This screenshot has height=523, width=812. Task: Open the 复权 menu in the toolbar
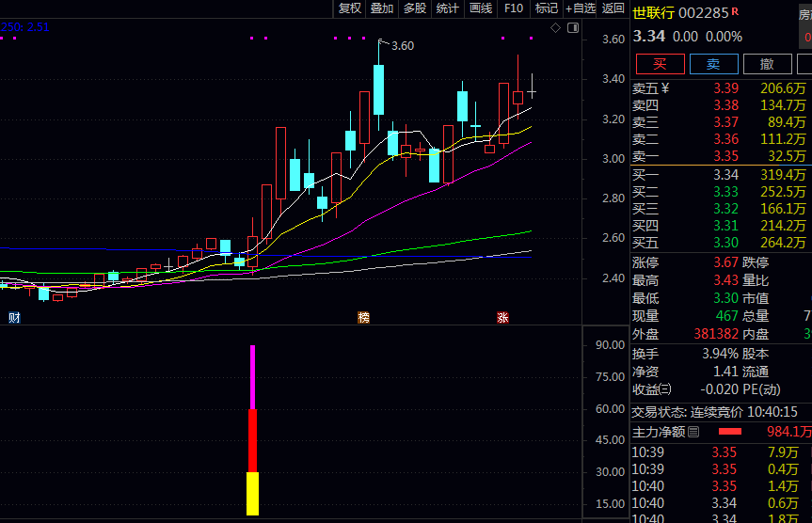(350, 8)
